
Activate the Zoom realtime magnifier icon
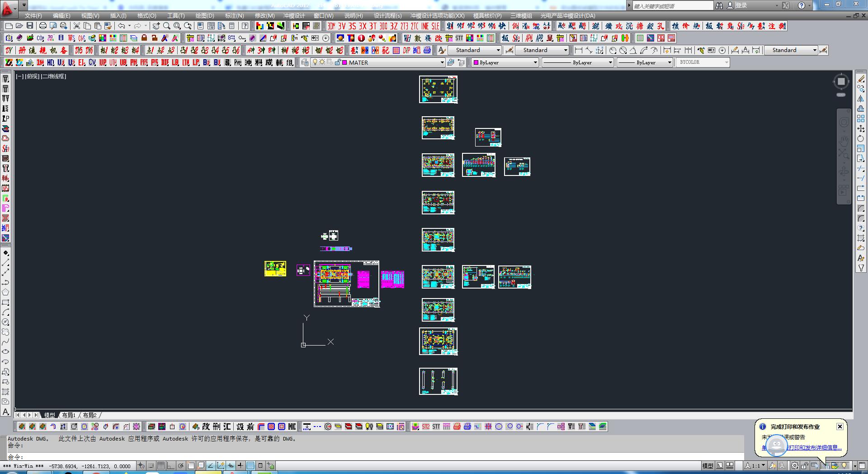167,26
